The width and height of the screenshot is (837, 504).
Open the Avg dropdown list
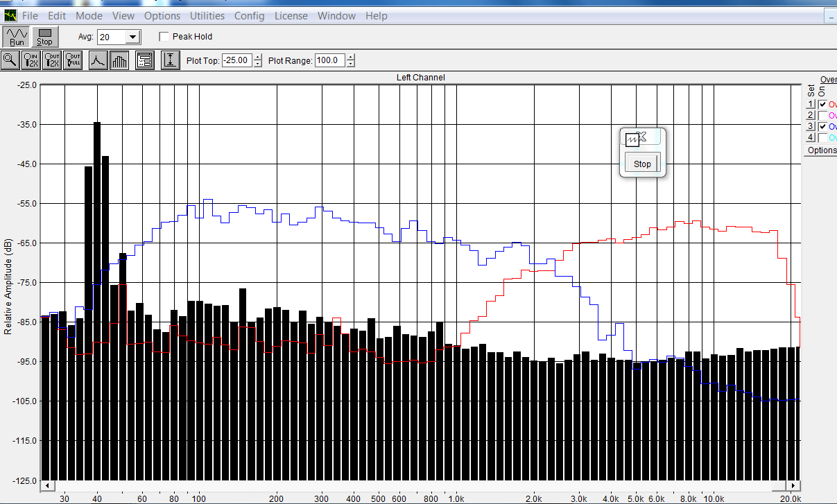(x=133, y=37)
